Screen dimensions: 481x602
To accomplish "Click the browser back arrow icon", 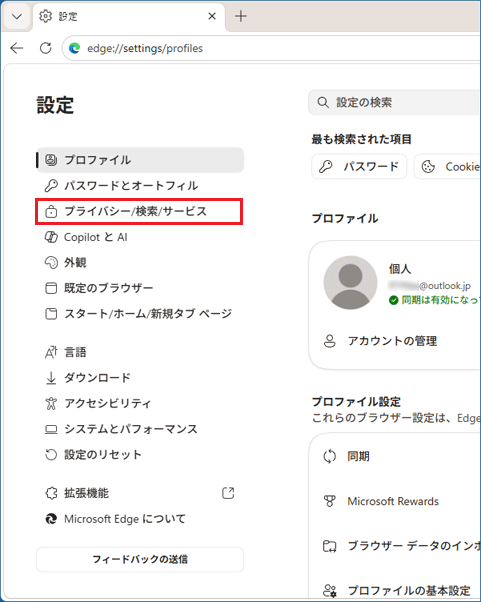I will point(17,48).
